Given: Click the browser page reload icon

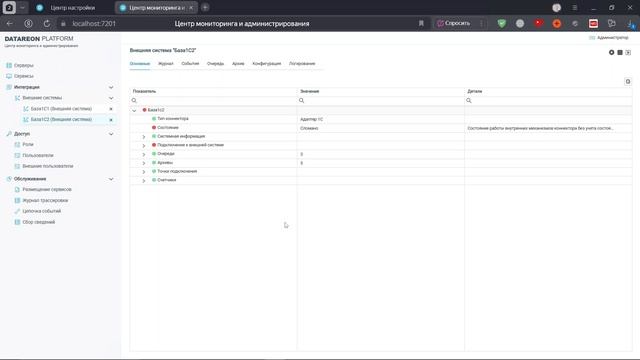Looking at the screenshot, I should 47,24.
